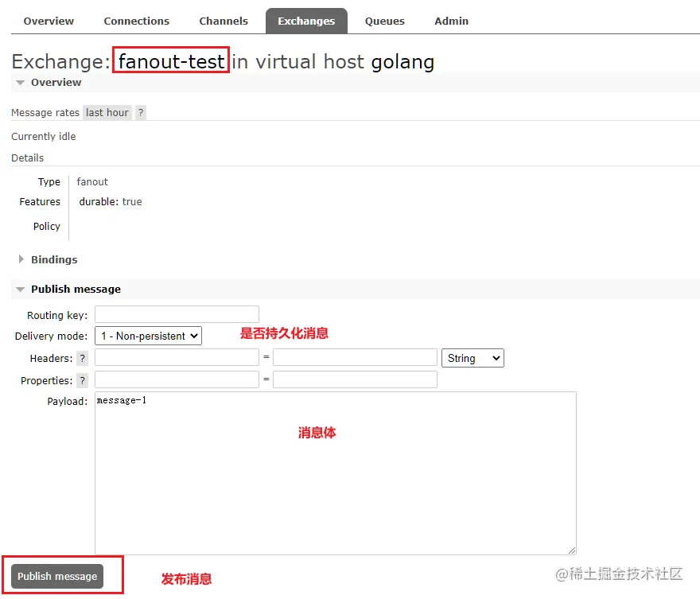The height and width of the screenshot is (599, 700).
Task: Click the 'Details' heading text
Action: tap(27, 158)
